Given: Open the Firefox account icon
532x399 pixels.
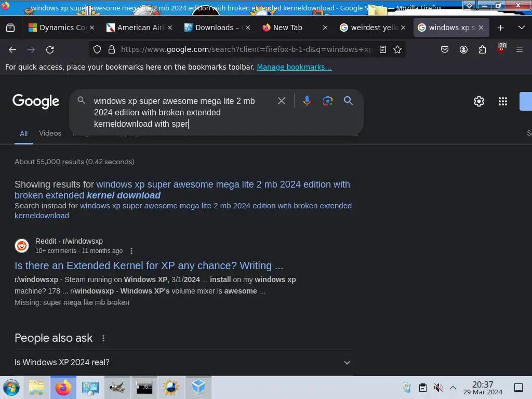Looking at the screenshot, I should coord(463,49).
